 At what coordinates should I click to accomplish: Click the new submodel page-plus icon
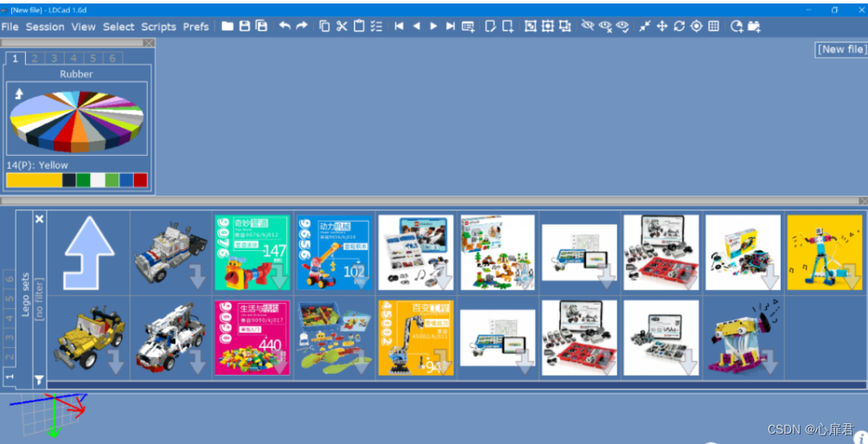point(507,27)
